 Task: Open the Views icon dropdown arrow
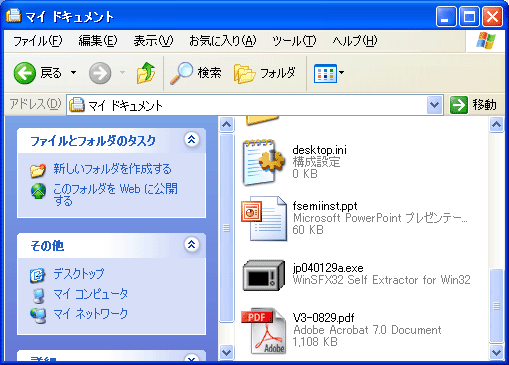coord(342,72)
